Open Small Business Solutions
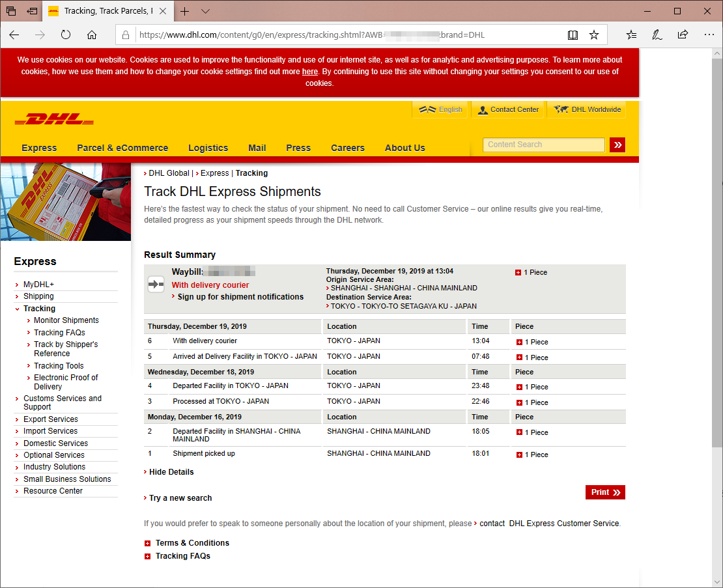 tap(67, 479)
